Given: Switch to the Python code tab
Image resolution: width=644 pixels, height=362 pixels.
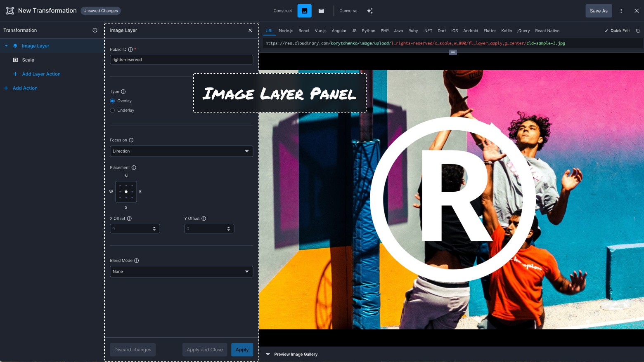Looking at the screenshot, I should click(x=368, y=31).
